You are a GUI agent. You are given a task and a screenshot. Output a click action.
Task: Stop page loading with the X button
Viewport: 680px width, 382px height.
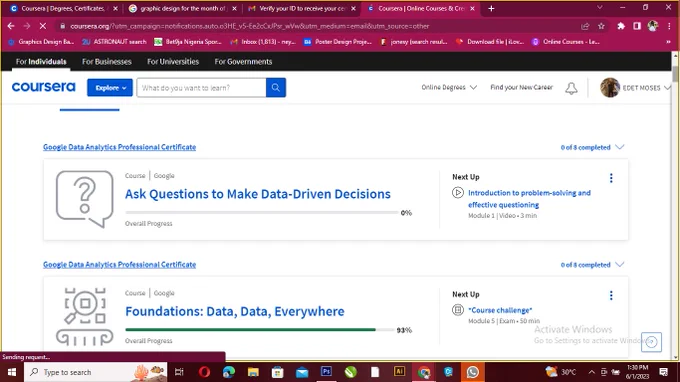(42, 26)
